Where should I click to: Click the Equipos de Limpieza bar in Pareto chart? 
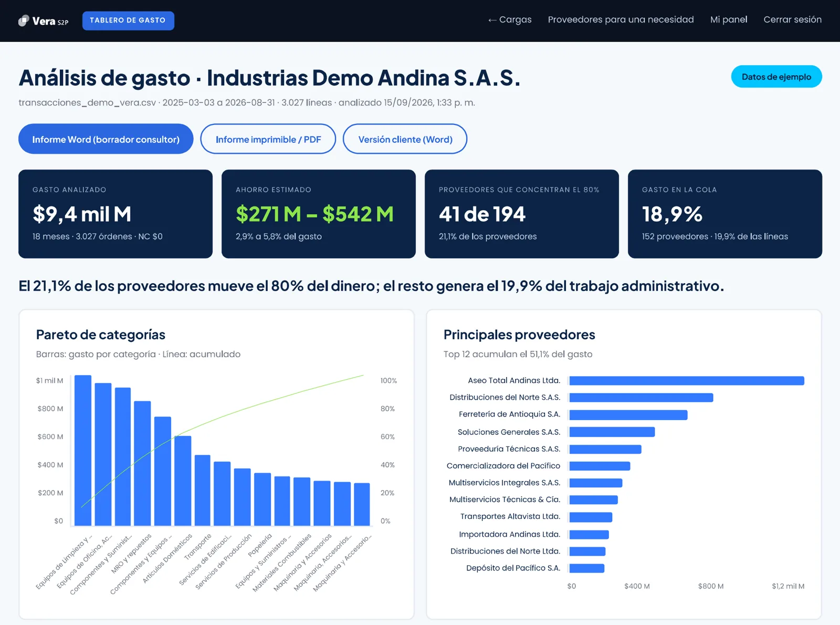click(x=83, y=450)
